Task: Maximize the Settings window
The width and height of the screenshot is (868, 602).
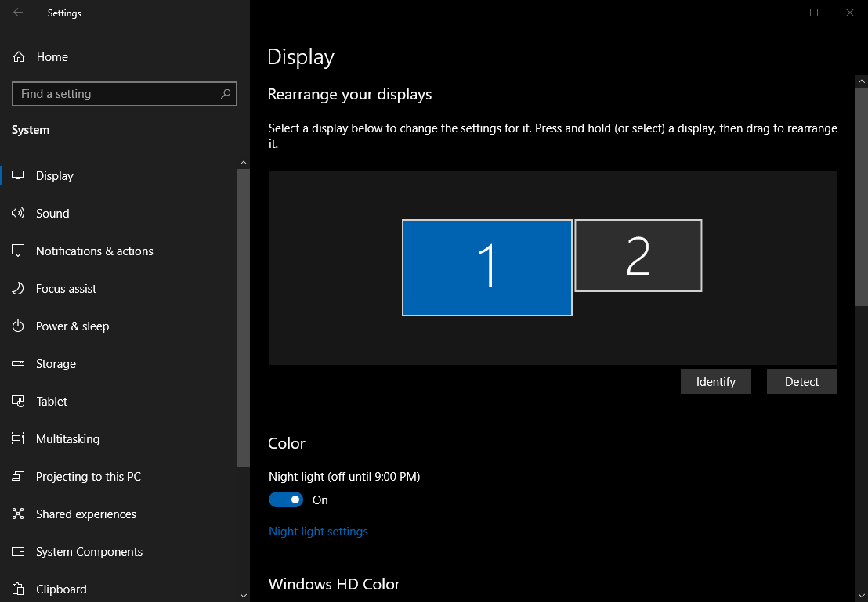Action: pos(814,13)
